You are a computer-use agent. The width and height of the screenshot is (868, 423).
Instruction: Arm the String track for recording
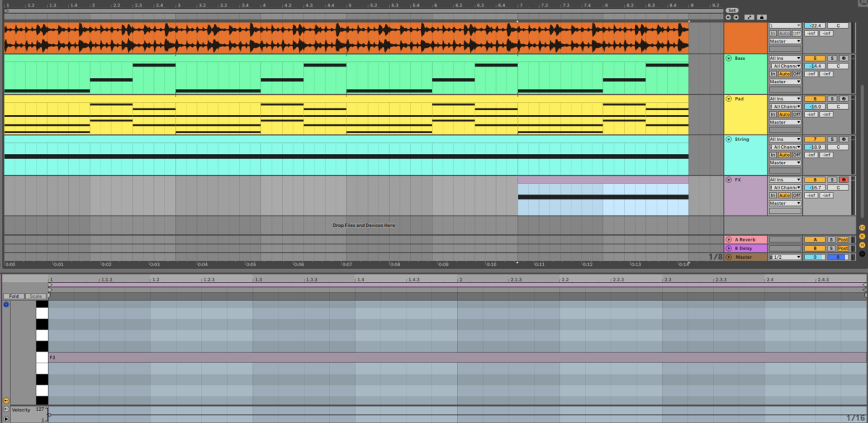[x=843, y=139]
